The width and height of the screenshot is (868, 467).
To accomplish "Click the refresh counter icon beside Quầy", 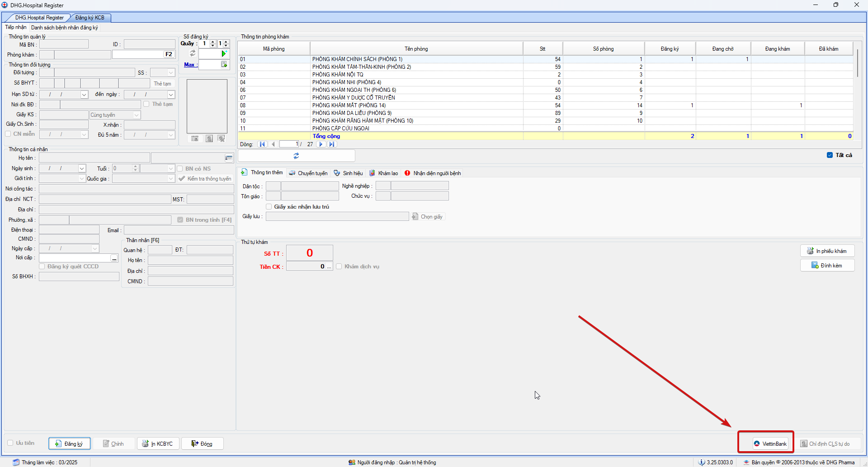I will 193,53.
